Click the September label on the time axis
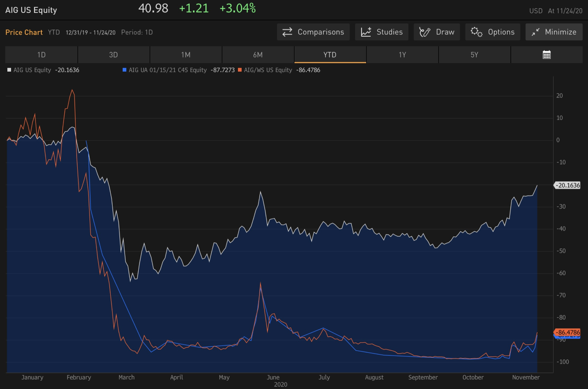 [x=423, y=378]
